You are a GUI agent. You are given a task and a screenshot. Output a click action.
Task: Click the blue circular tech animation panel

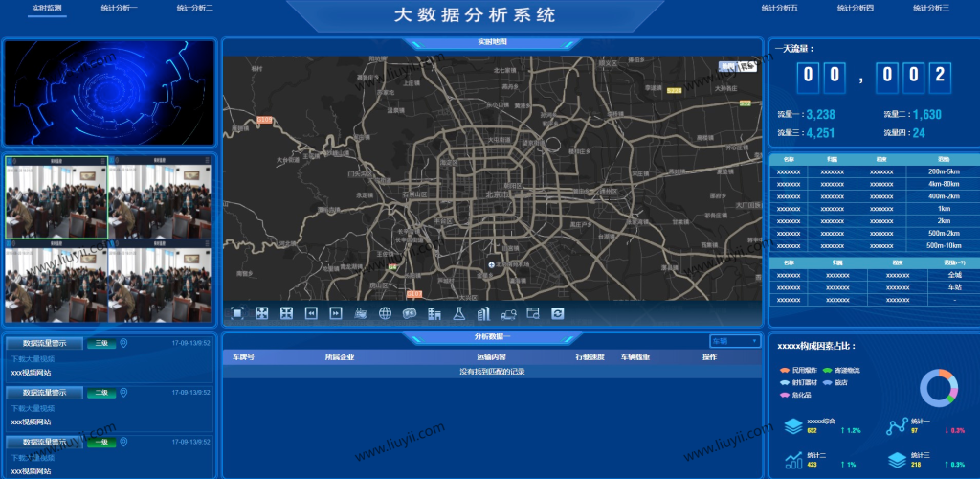(109, 93)
